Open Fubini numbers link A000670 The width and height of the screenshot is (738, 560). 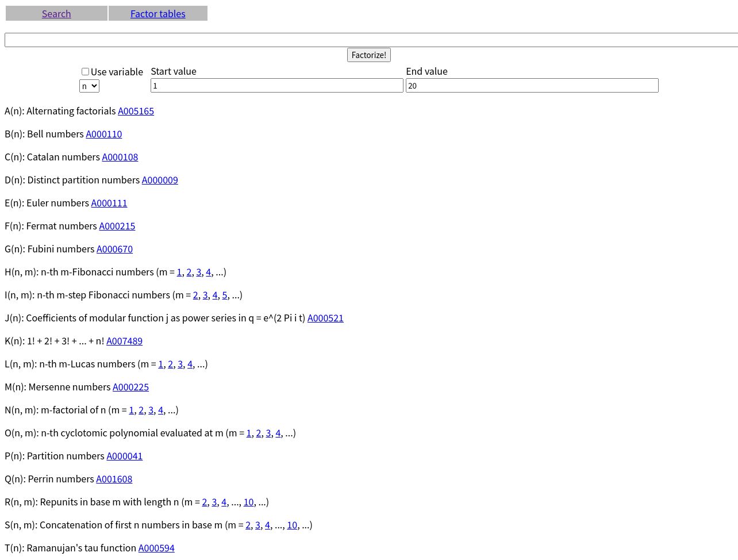(114, 249)
